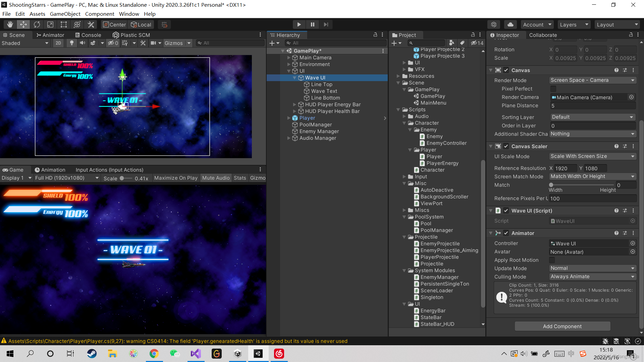Toggle the Apply Root Motion checkbox
644x362 pixels.
click(552, 260)
